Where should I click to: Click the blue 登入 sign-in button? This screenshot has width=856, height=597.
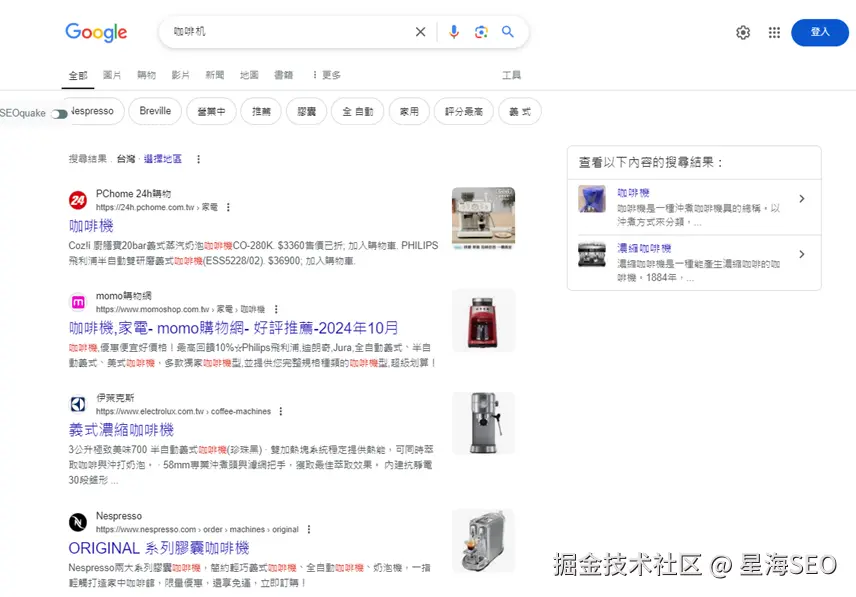pos(819,32)
